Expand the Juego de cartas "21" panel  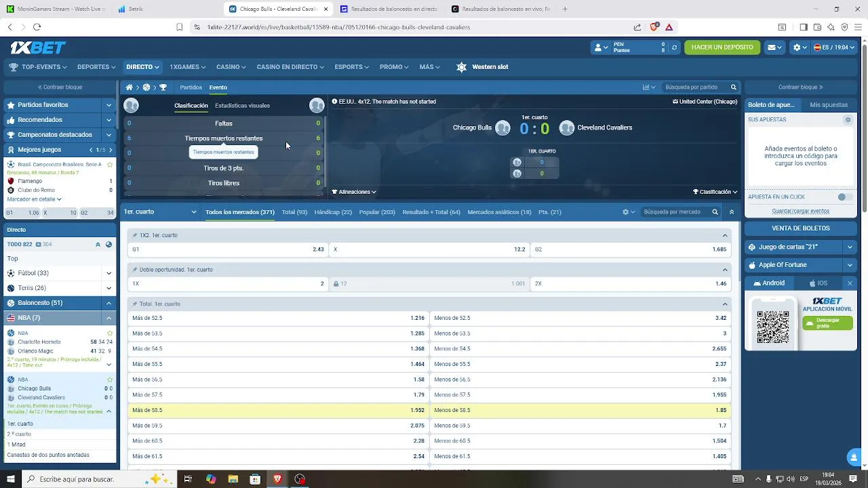850,247
